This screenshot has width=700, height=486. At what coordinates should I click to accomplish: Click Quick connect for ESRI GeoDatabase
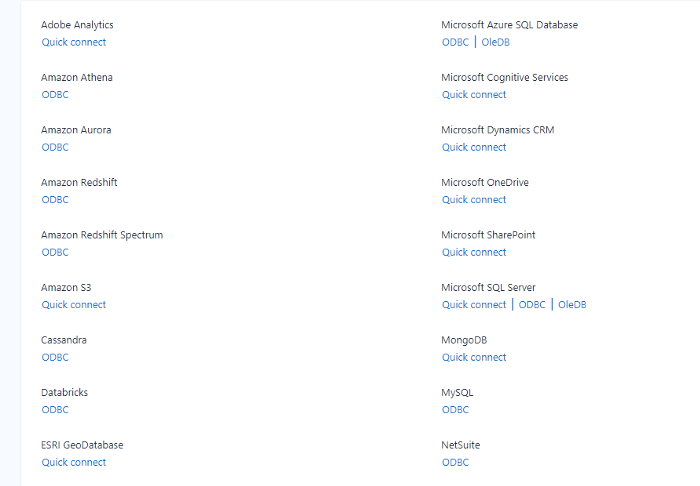click(x=73, y=462)
